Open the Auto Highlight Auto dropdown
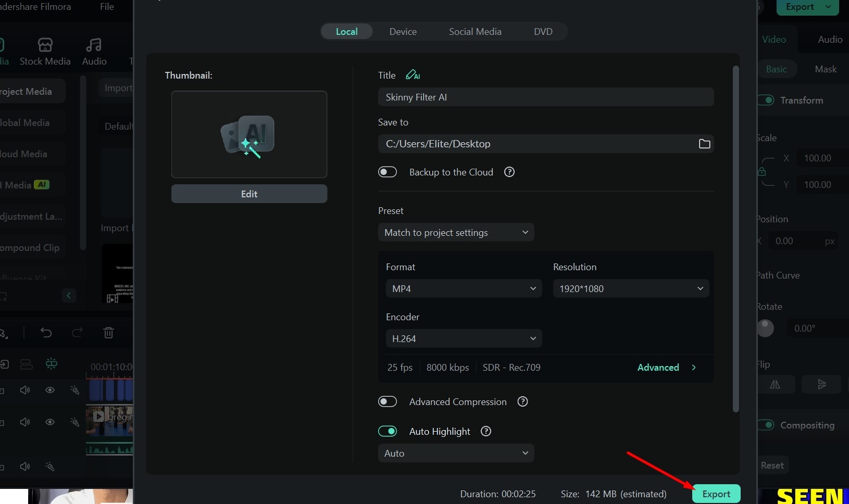This screenshot has height=504, width=849. coord(456,453)
